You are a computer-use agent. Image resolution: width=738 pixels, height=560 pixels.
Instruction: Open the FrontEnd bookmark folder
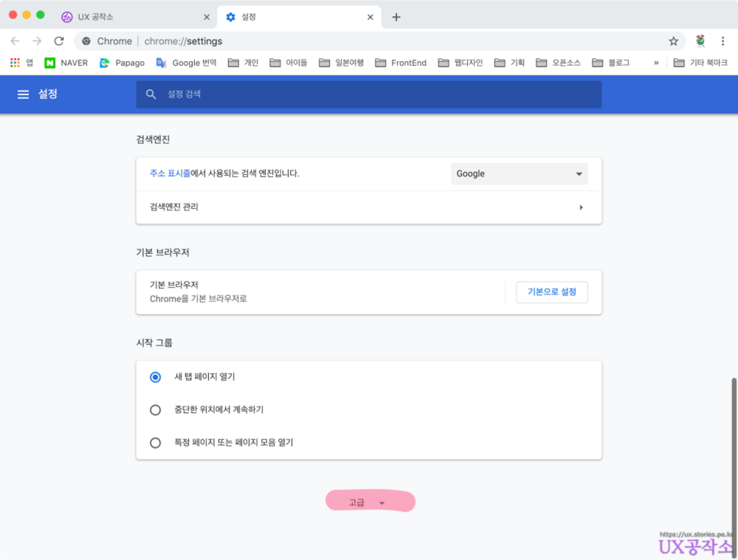pyautogui.click(x=400, y=63)
